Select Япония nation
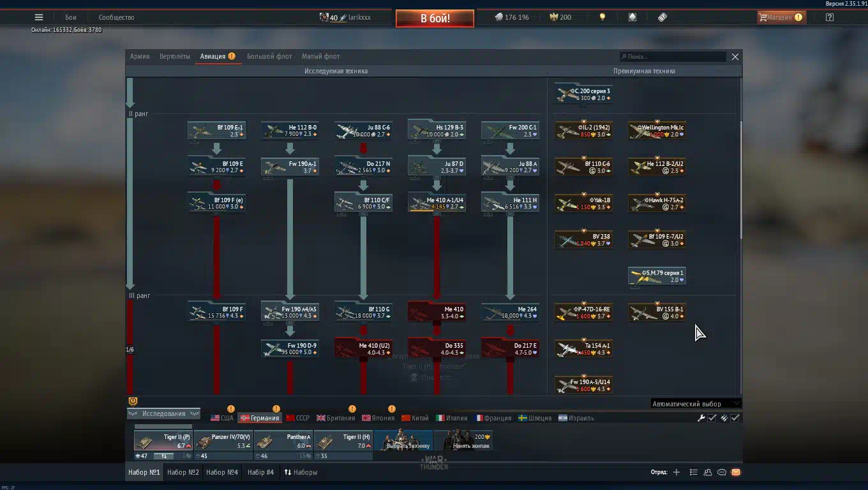This screenshot has height=490, width=868. tap(379, 418)
